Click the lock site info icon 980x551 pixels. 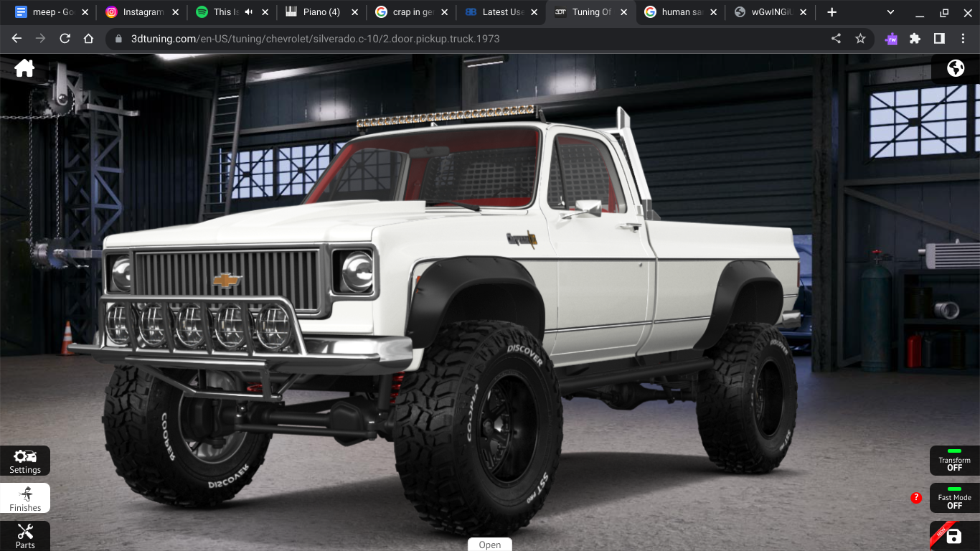coord(119,39)
